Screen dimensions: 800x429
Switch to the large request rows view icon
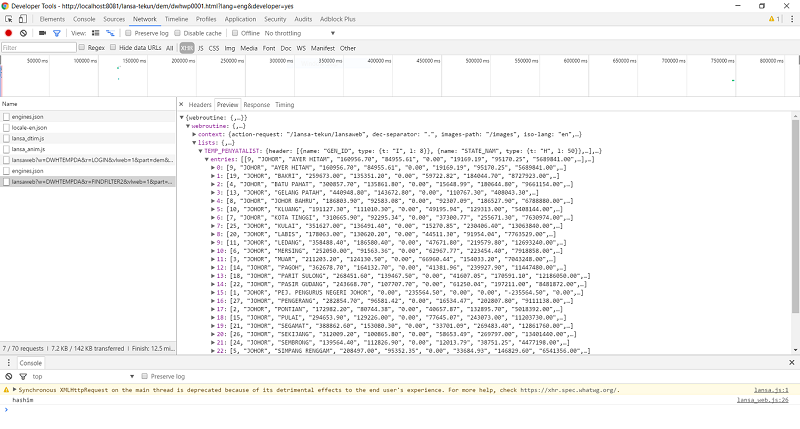pyautogui.click(x=94, y=33)
